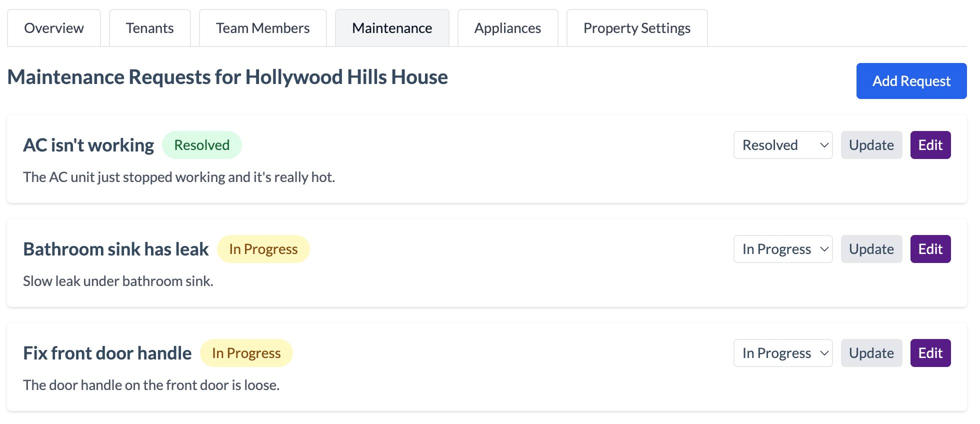The width and height of the screenshot is (980, 424).
Task: Open the Tenants tab
Action: tap(149, 28)
